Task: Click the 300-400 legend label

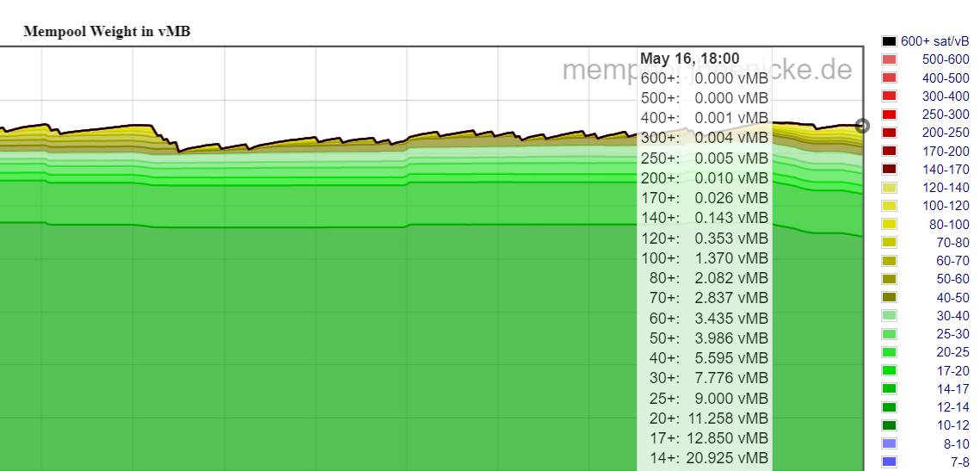Action: (946, 96)
